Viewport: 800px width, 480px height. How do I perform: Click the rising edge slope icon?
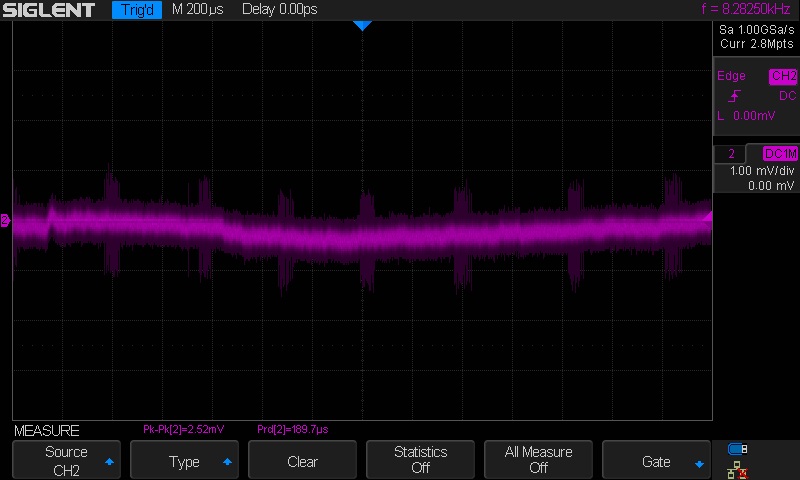734,96
